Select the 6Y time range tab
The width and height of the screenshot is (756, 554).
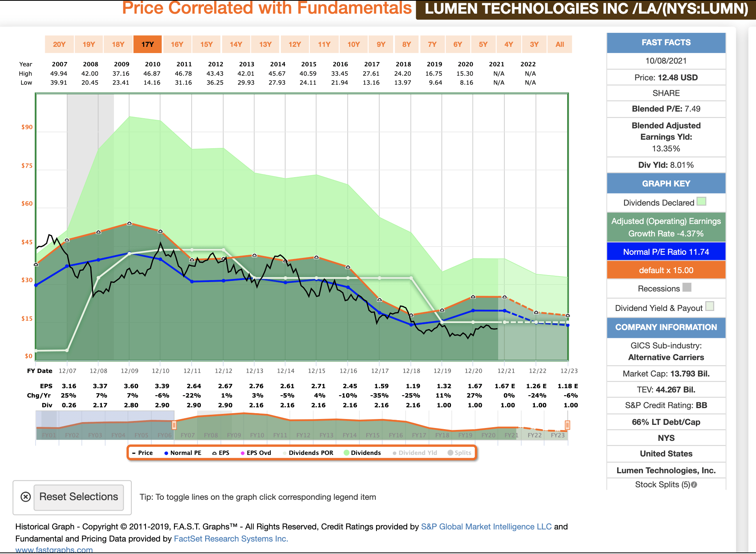pos(458,44)
